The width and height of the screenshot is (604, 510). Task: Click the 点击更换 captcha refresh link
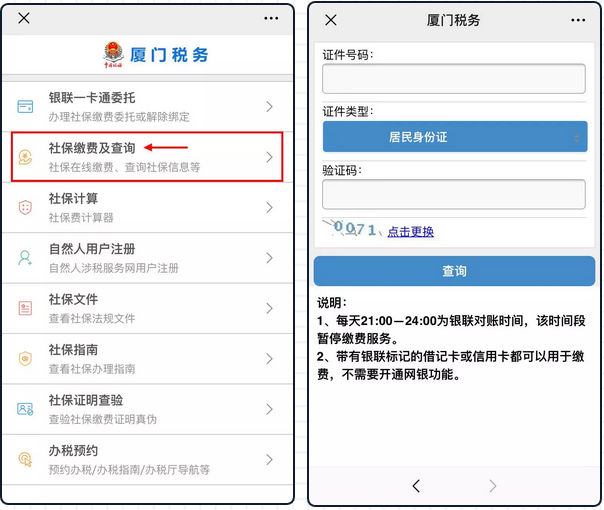pos(411,232)
